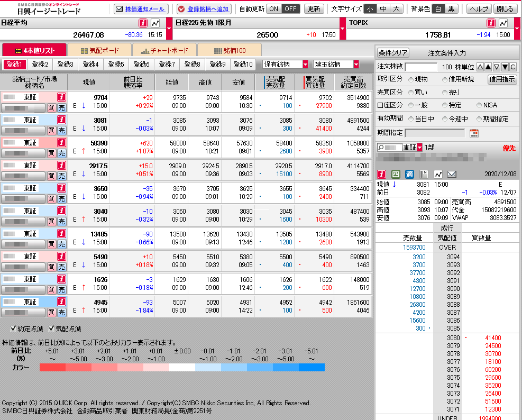Click the blue 適 disclosure icon

pos(409,174)
